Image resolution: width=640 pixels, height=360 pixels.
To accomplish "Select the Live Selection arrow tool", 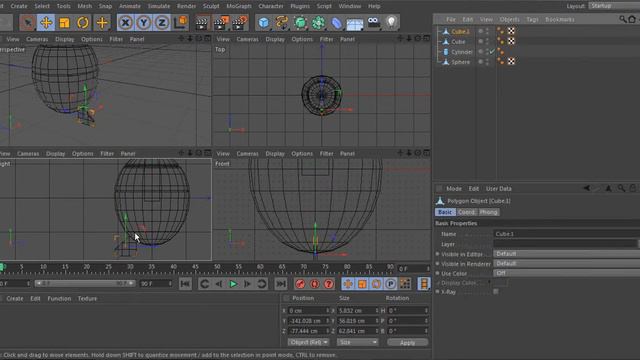I will pyautogui.click(x=27, y=22).
